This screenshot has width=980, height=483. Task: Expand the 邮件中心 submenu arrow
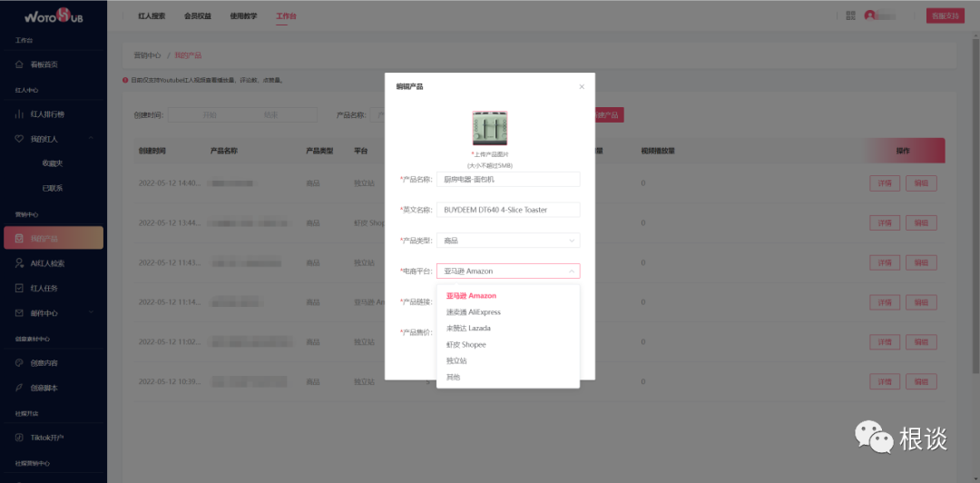[x=92, y=312]
